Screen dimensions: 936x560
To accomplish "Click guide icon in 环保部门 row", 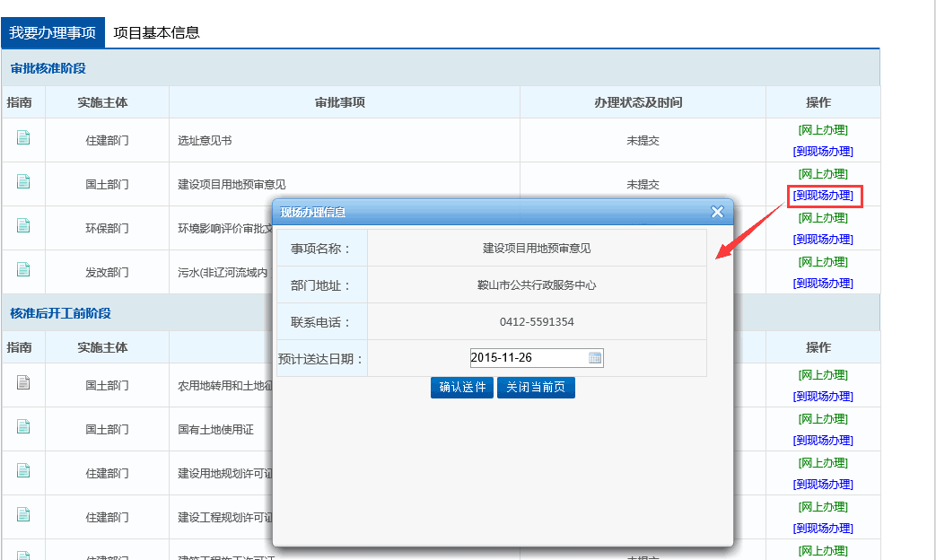I will [x=23, y=226].
